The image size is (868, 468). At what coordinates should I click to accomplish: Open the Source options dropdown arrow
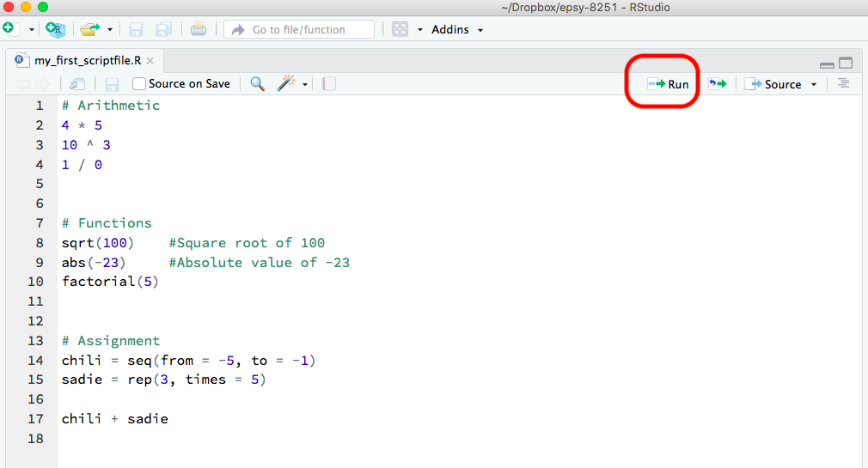(814, 84)
